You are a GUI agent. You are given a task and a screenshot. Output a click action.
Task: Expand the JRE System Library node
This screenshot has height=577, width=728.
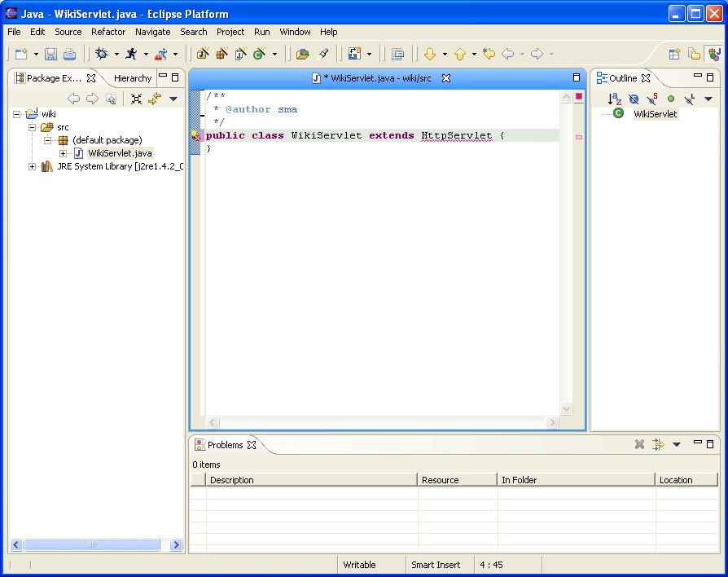33,166
